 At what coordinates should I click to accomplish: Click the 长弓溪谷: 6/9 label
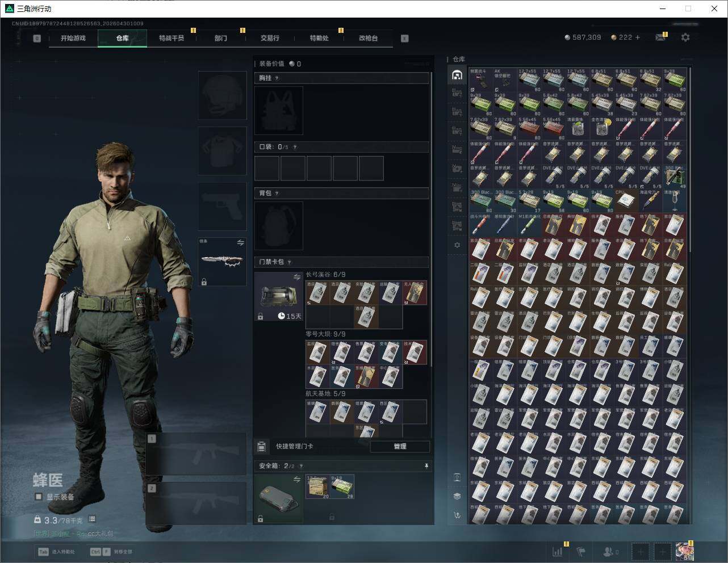[x=325, y=275]
